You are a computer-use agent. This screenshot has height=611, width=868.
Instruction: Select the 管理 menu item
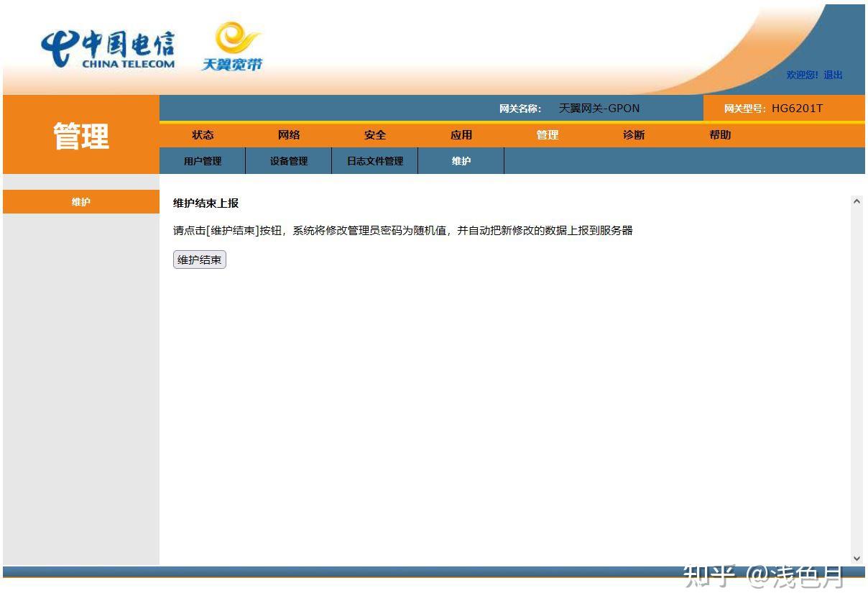(x=548, y=135)
